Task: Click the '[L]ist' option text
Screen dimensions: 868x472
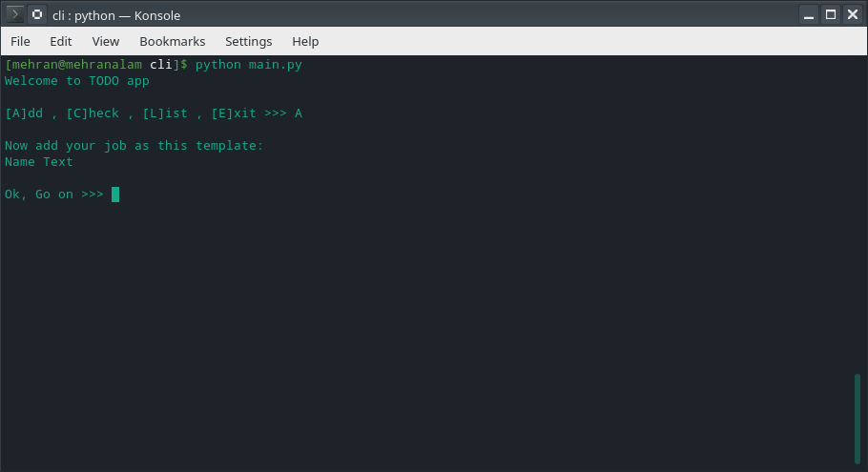Action: click(165, 113)
